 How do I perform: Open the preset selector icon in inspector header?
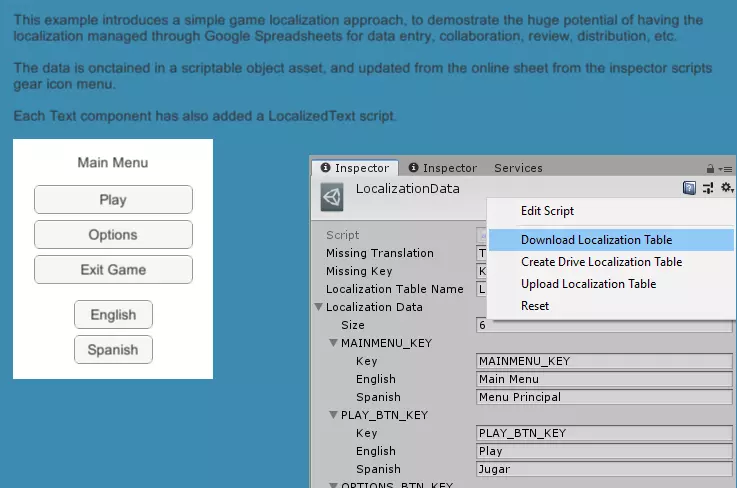pyautogui.click(x=708, y=188)
